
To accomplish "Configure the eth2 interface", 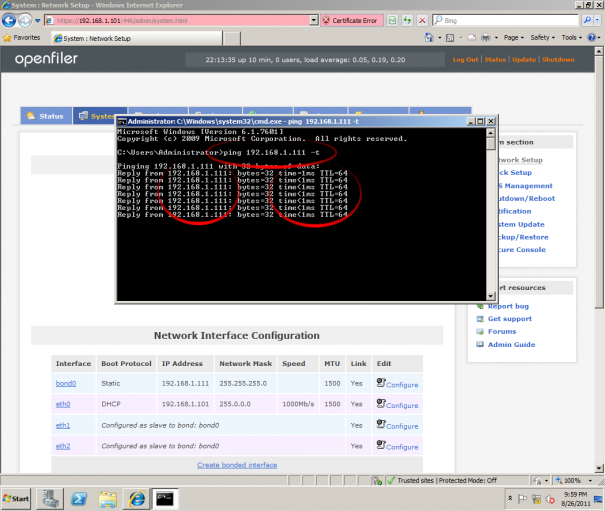I will (x=397, y=446).
